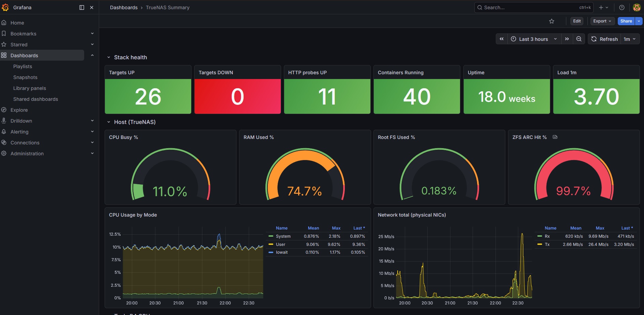Open Playlists under Dashboards
This screenshot has width=644, height=315.
pyautogui.click(x=22, y=66)
